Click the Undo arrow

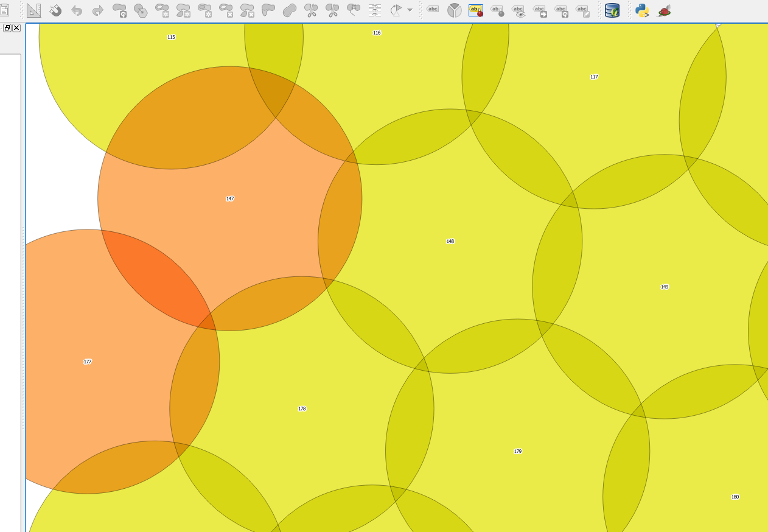(x=77, y=10)
